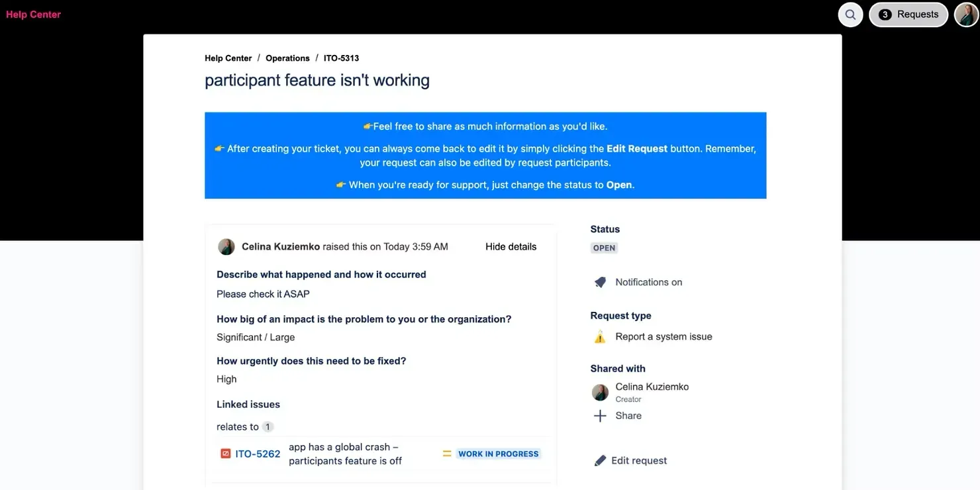Open the Help Center breadcrumb

pyautogui.click(x=228, y=58)
